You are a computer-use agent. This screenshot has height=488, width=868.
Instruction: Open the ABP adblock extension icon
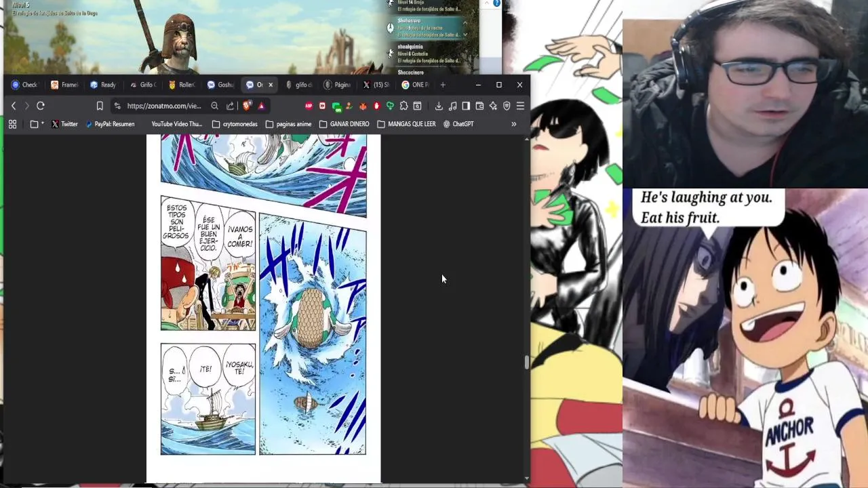(x=309, y=106)
